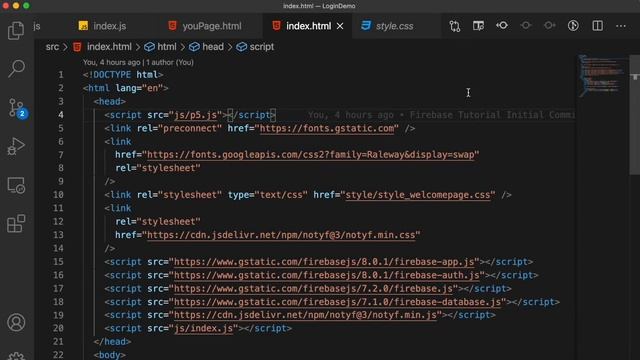
Task: Open the Manage settings gear
Action: point(16,356)
